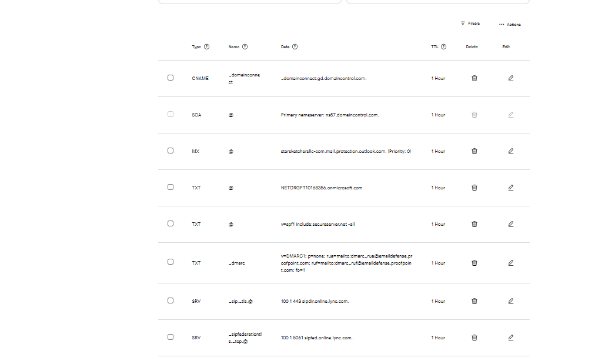Show help for the Type column
Screen dimensions: 605x364
207,47
